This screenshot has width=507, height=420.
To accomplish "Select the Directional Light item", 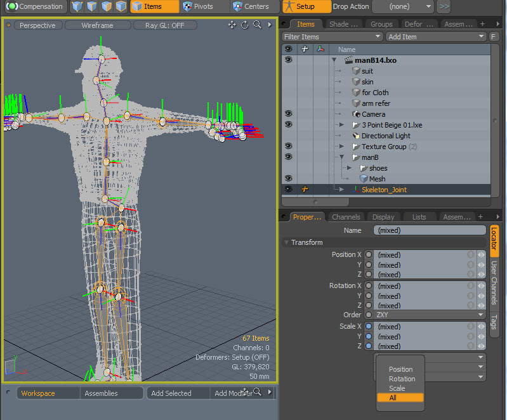I will point(386,136).
